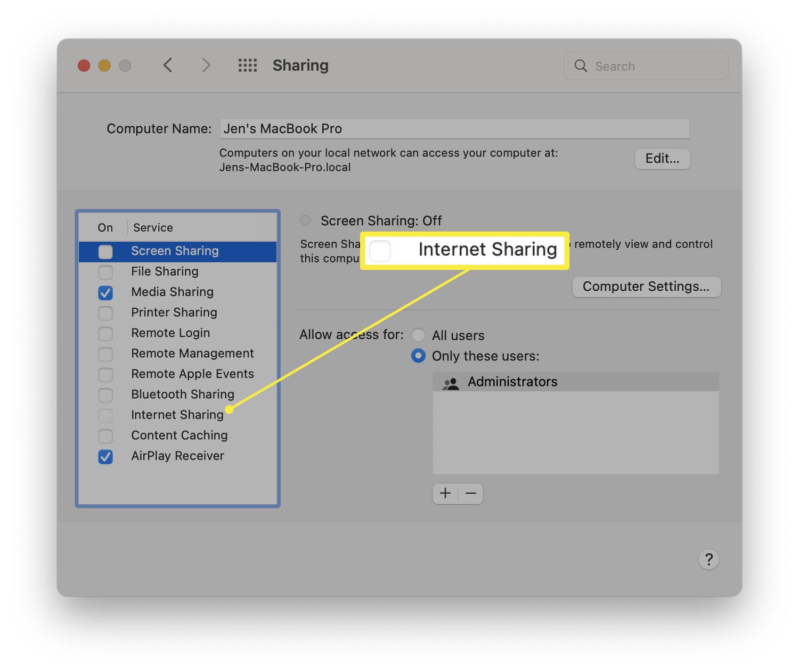Select the All users radio button
This screenshot has width=799, height=672.
click(419, 335)
